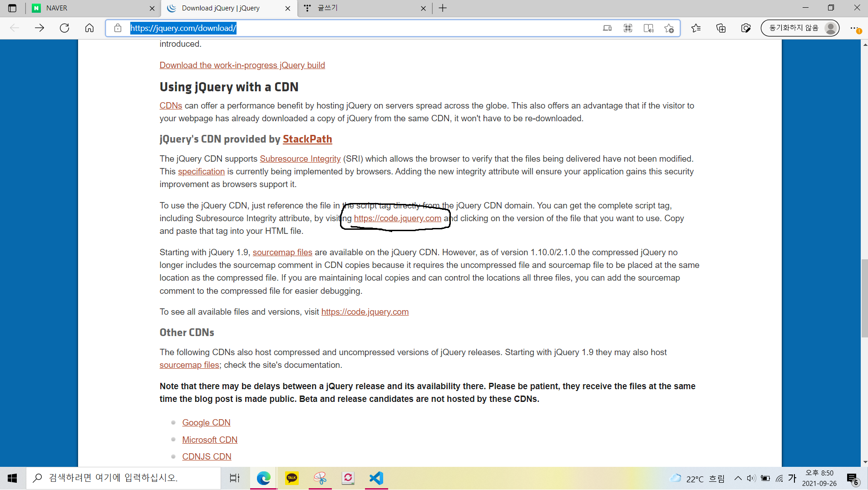Check the battery status tray icon
Screen dimensions: 868x490
click(x=765, y=478)
